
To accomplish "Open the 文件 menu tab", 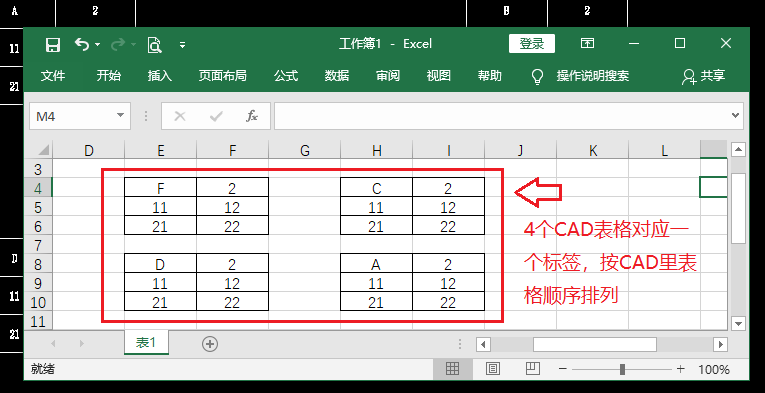I will (x=53, y=76).
